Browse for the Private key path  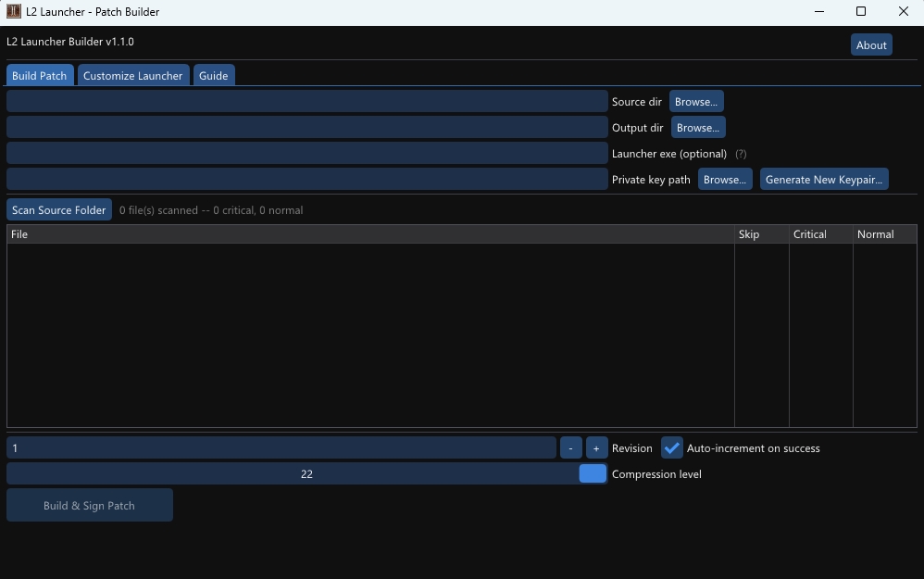(725, 179)
